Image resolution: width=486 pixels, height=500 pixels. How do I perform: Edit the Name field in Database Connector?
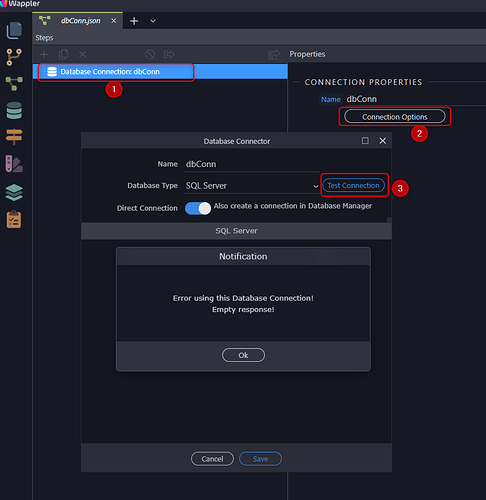pos(252,164)
